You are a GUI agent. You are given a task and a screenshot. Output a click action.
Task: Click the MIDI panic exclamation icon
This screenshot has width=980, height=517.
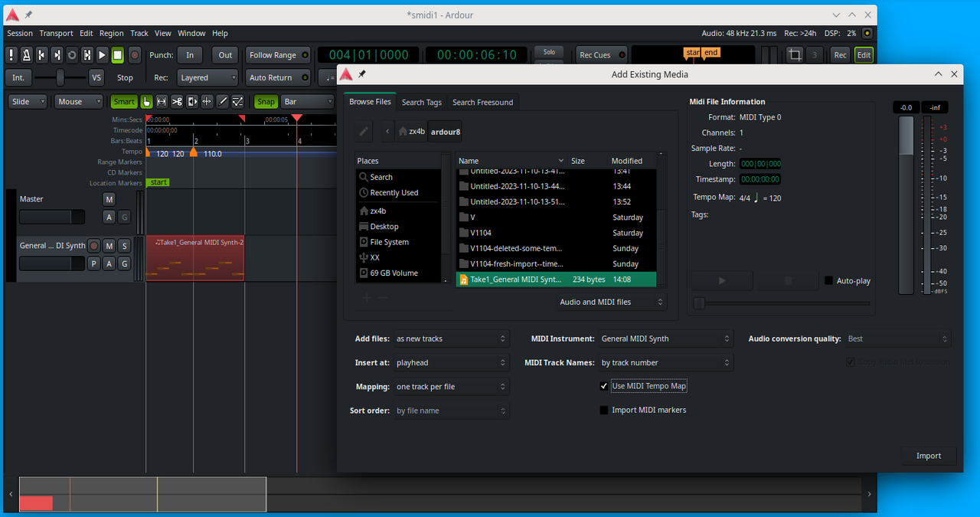pyautogui.click(x=11, y=55)
